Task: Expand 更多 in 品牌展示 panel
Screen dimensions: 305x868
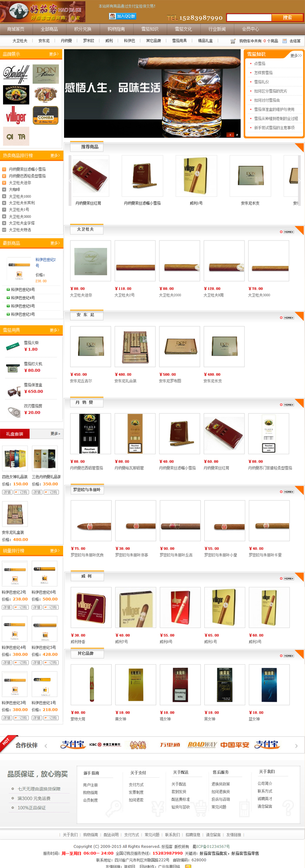Action: click(x=54, y=54)
